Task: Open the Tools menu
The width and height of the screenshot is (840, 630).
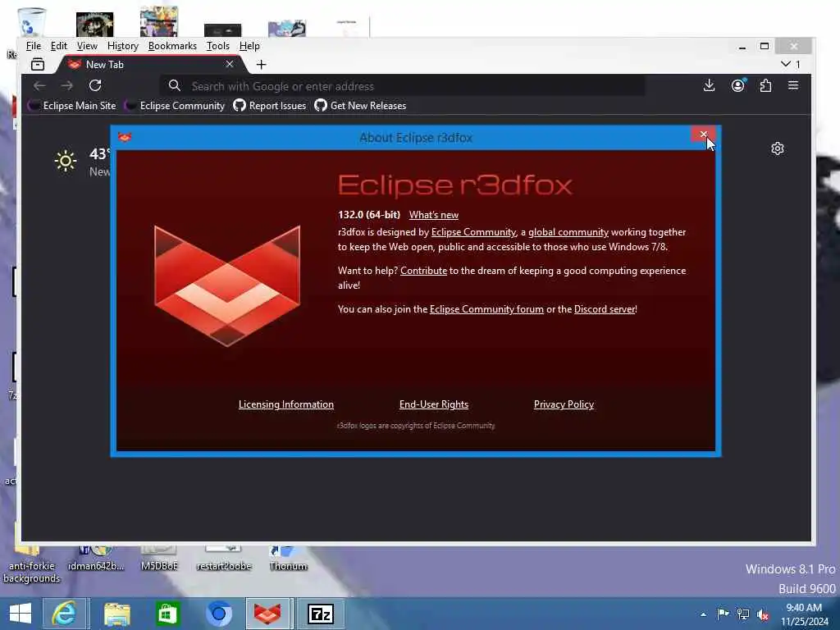Action: pyautogui.click(x=217, y=46)
